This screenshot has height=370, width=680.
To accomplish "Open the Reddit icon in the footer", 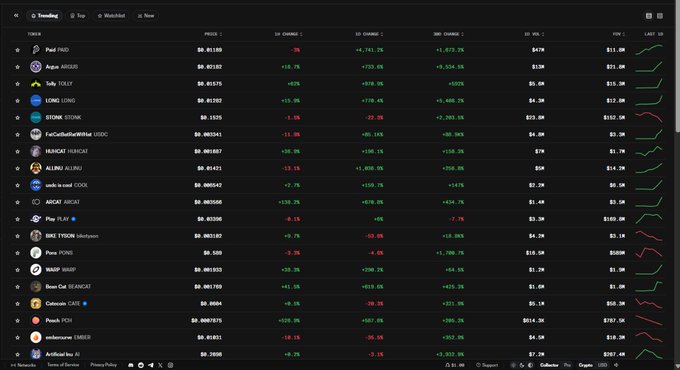I will coord(141,365).
